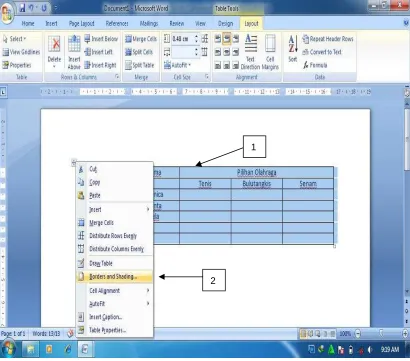Choose Borders and Shading
This screenshot has height=361, width=410.
pyautogui.click(x=115, y=277)
